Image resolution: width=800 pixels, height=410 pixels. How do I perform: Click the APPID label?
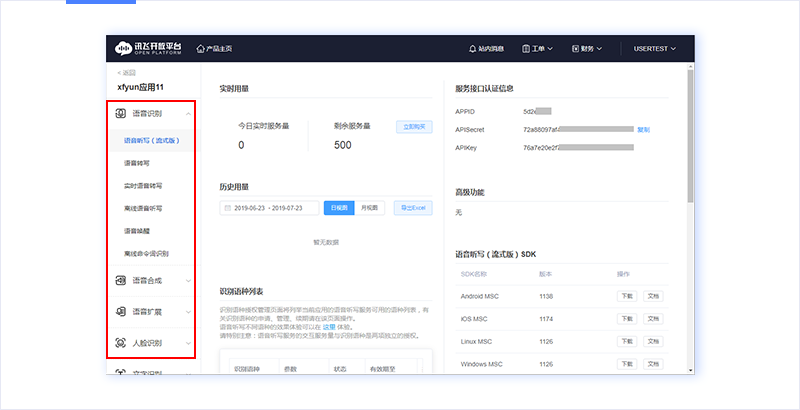point(465,111)
